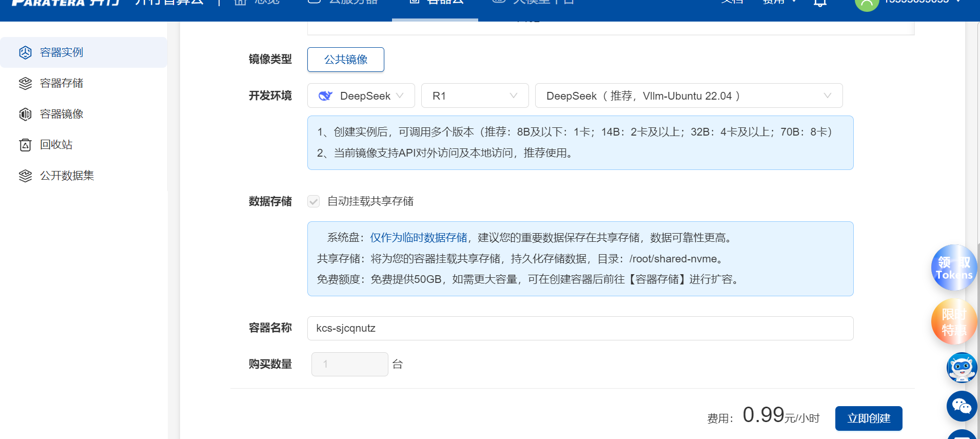Viewport: 980px width, 439px height.
Task: Open 容器实例 in the sidebar
Action: click(x=84, y=52)
